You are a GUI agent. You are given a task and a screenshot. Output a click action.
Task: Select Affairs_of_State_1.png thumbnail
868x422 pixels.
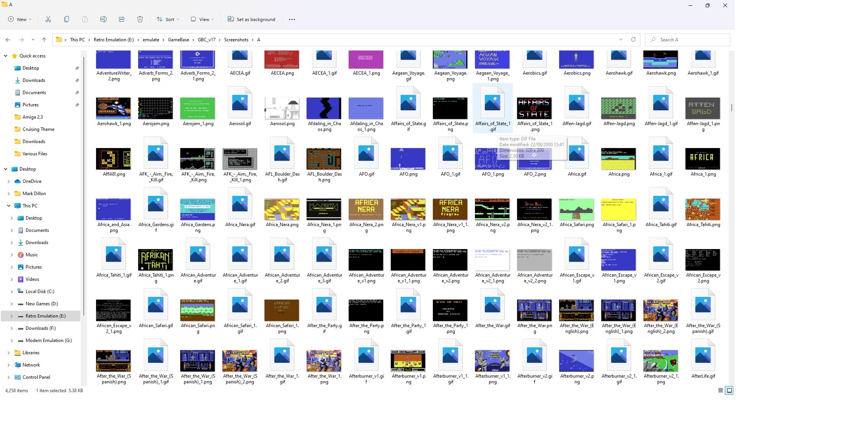point(534,108)
